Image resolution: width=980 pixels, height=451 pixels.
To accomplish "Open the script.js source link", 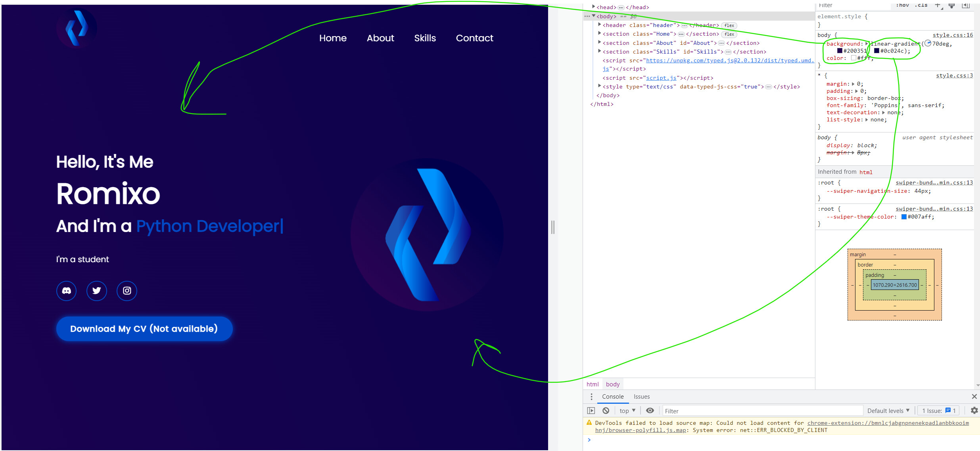I will coord(661,78).
